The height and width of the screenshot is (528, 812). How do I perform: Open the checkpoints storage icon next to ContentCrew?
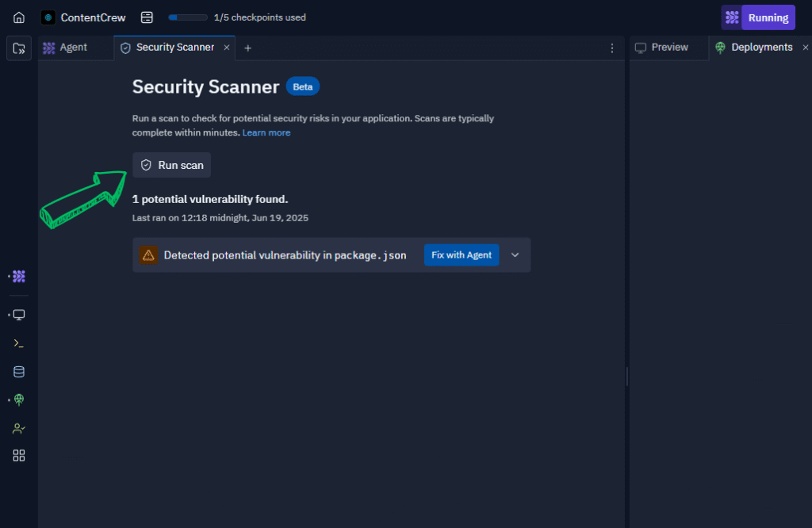click(x=147, y=17)
